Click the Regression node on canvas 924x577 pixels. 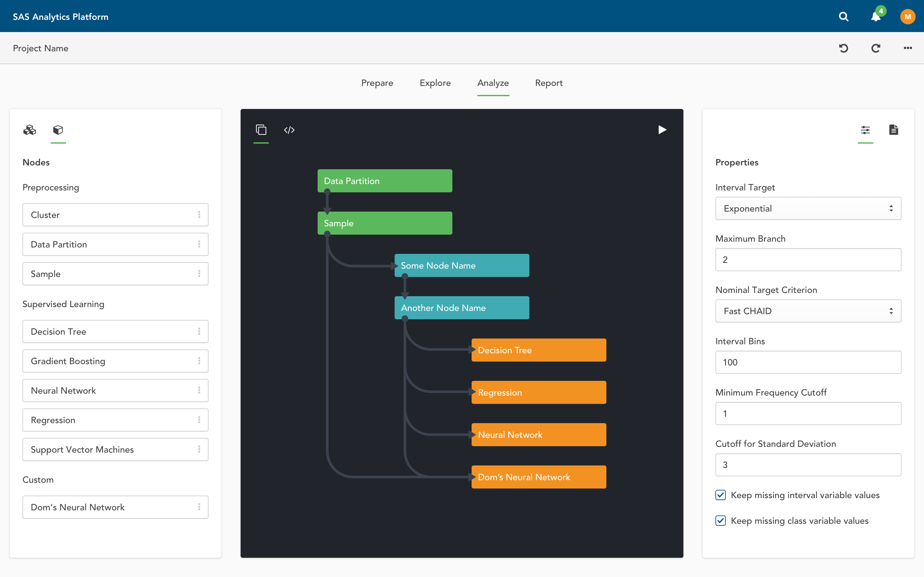click(x=538, y=392)
